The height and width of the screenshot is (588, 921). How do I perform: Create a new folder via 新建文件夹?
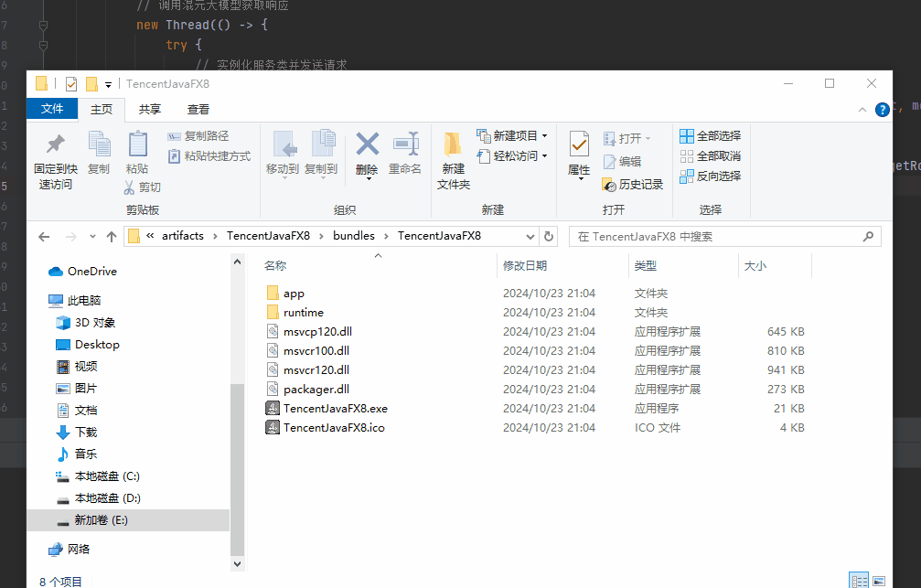[453, 160]
